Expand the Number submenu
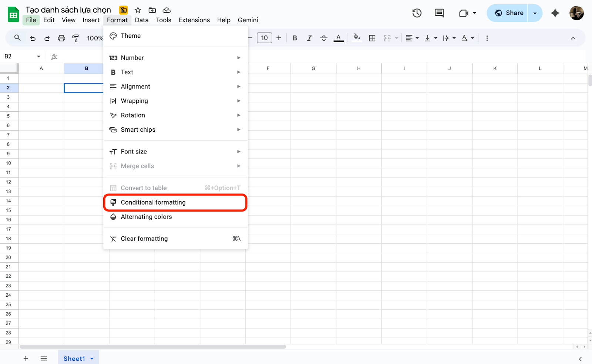 click(x=175, y=58)
